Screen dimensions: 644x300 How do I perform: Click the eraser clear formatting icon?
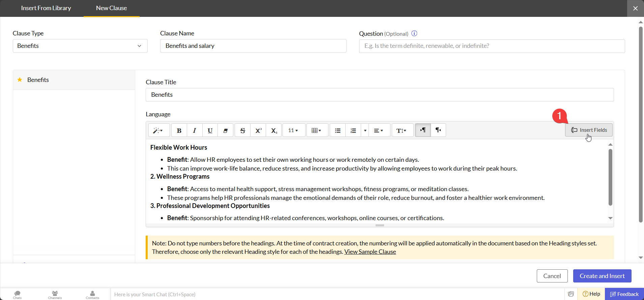coord(226,130)
